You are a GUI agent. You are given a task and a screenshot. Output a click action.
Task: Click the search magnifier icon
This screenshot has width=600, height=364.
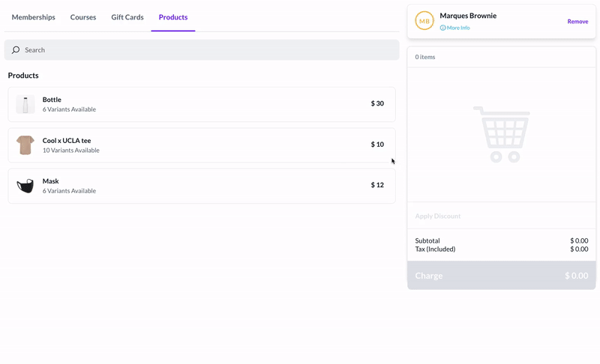[16, 50]
